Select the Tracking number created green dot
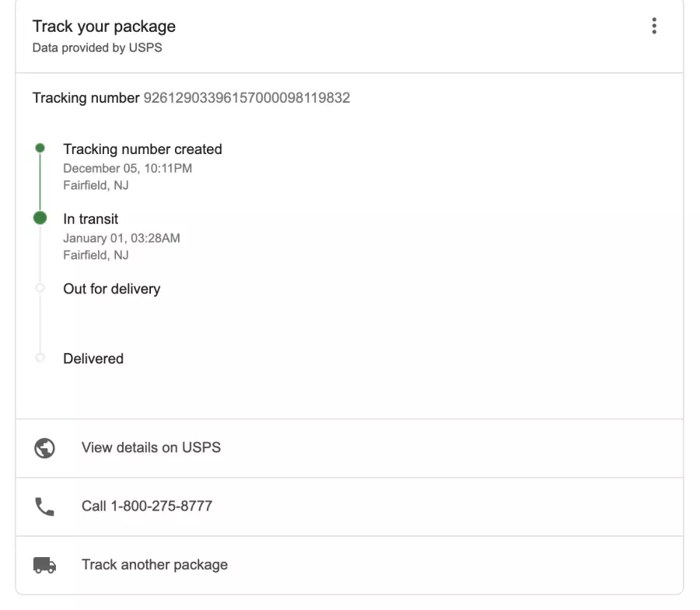The width and height of the screenshot is (700, 610). [40, 148]
